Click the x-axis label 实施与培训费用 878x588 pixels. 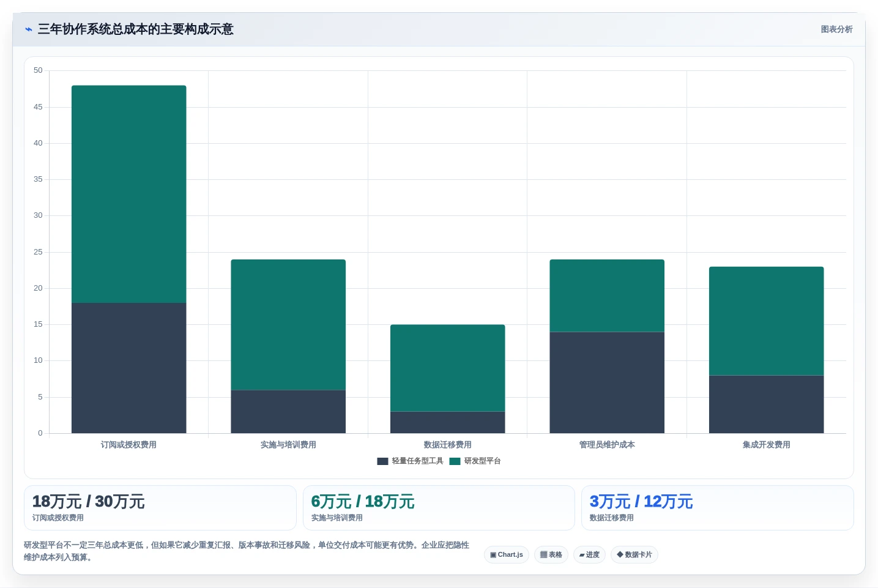click(x=288, y=445)
